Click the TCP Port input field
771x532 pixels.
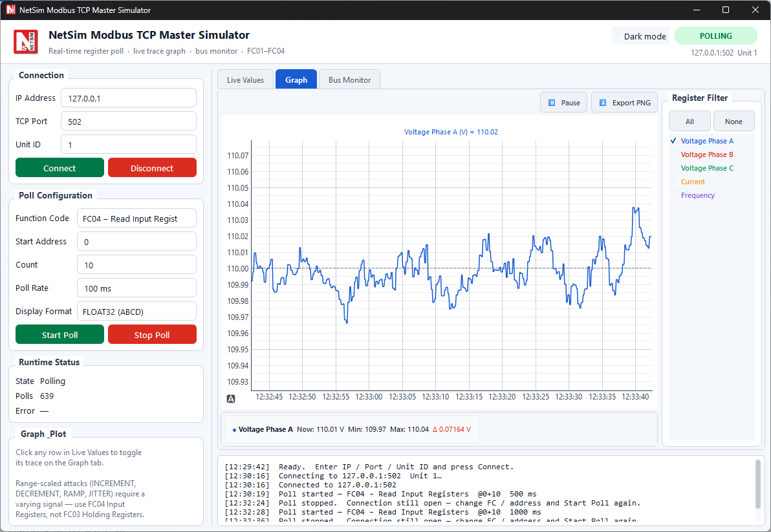[128, 122]
